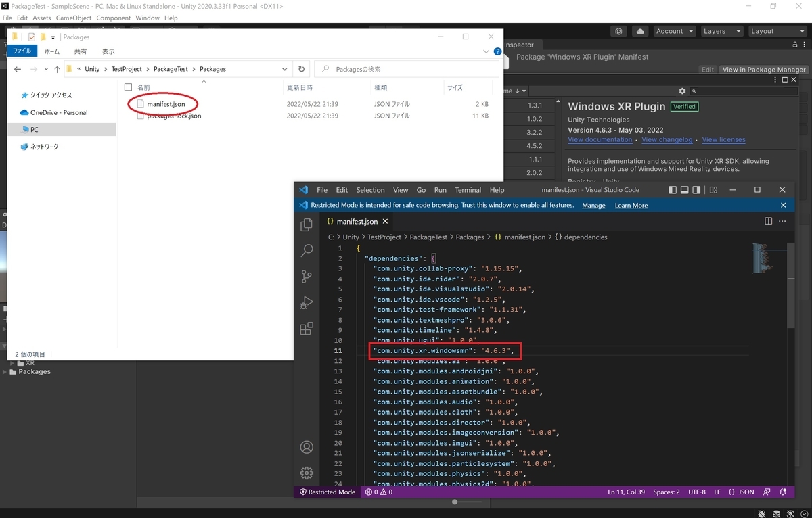
Task: Refresh the File Explorer folder view
Action: [302, 69]
